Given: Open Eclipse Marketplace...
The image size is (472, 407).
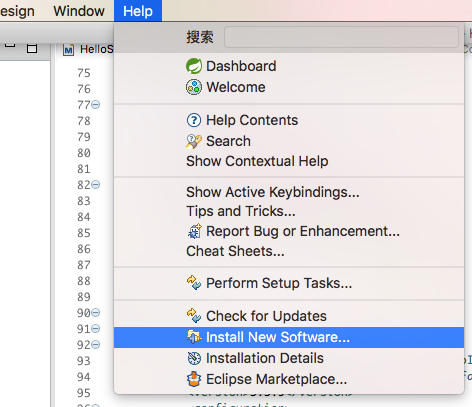Looking at the screenshot, I should (x=289, y=379).
